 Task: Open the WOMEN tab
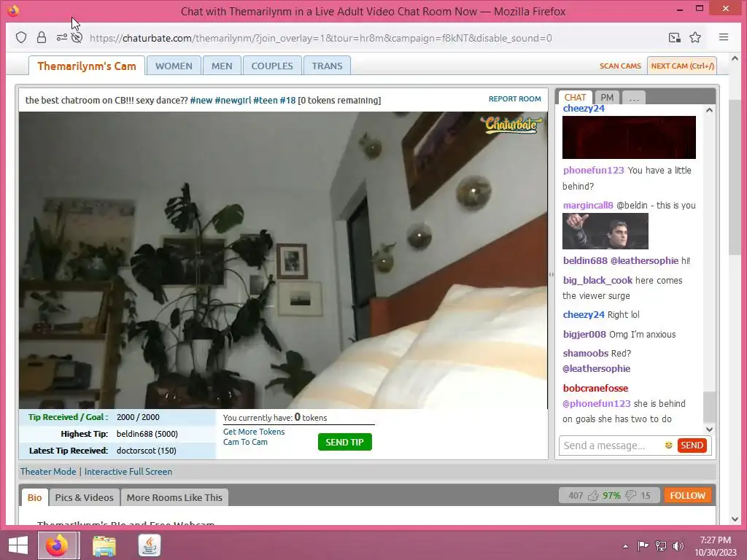174,66
